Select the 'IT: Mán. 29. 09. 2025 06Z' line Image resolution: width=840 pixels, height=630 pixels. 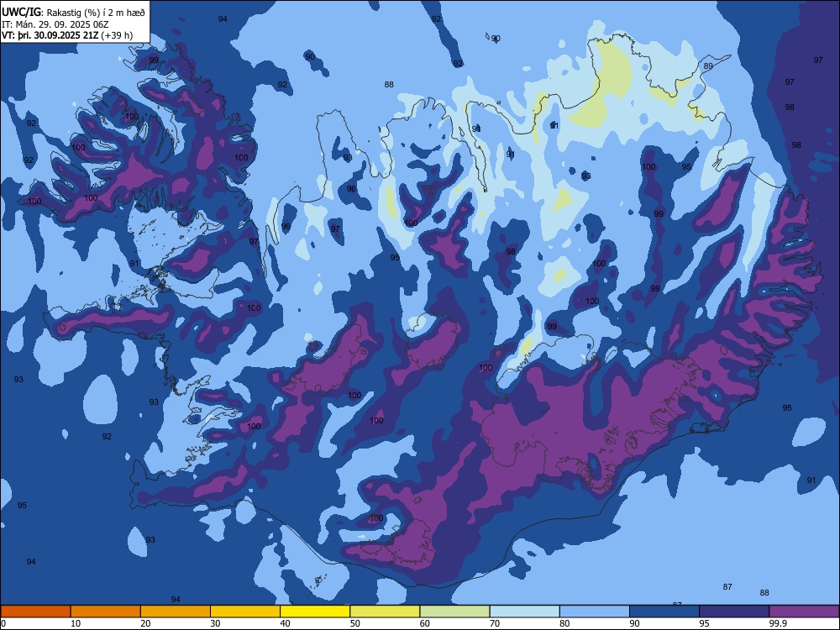(x=55, y=24)
